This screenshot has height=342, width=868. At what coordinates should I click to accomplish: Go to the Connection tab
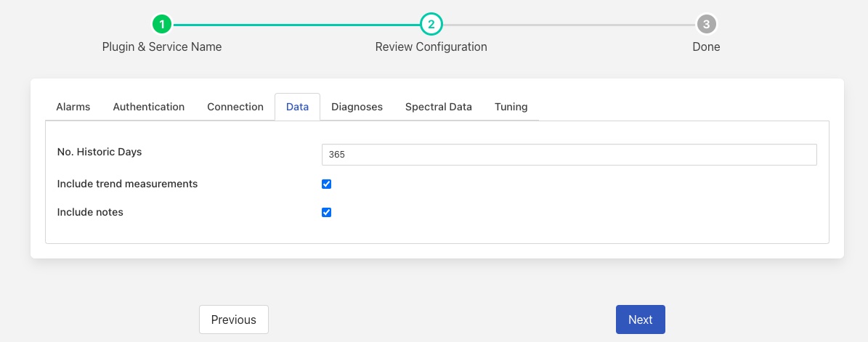click(235, 107)
